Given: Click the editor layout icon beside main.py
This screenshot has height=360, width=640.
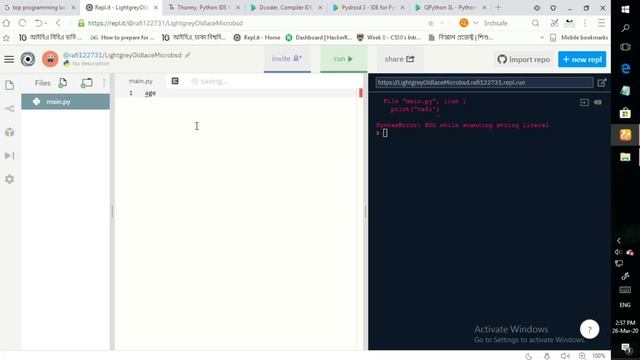Looking at the screenshot, I should point(175,81).
